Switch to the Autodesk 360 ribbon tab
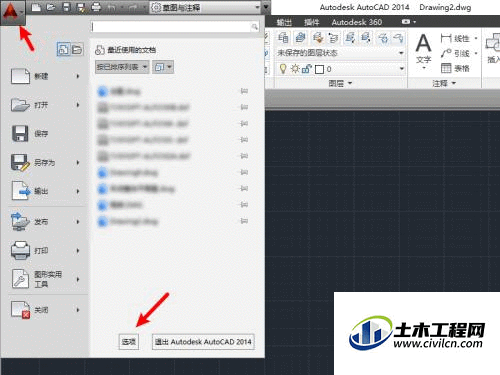The height and width of the screenshot is (375, 500). (x=357, y=22)
